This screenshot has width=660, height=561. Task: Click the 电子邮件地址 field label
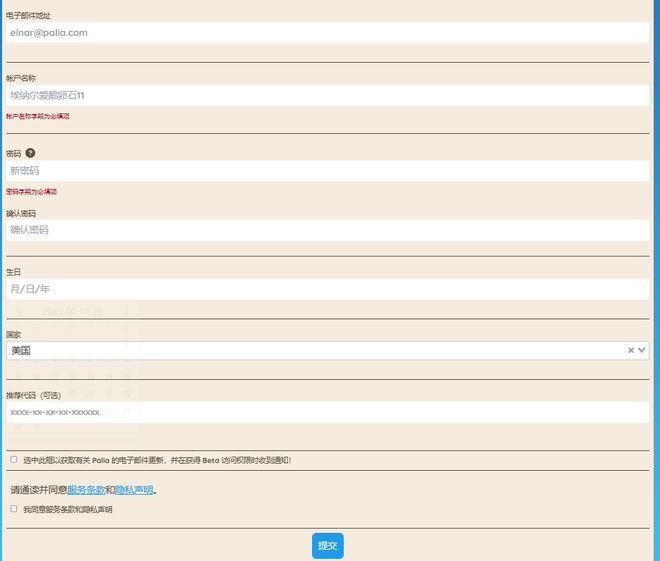(29, 16)
